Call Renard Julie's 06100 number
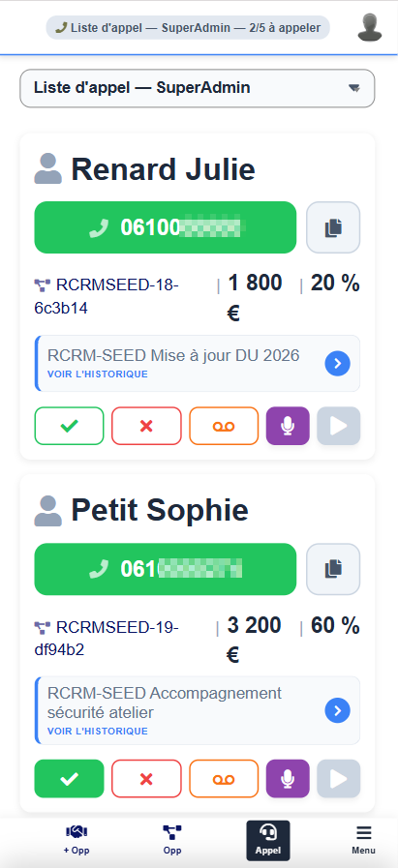 (x=166, y=227)
